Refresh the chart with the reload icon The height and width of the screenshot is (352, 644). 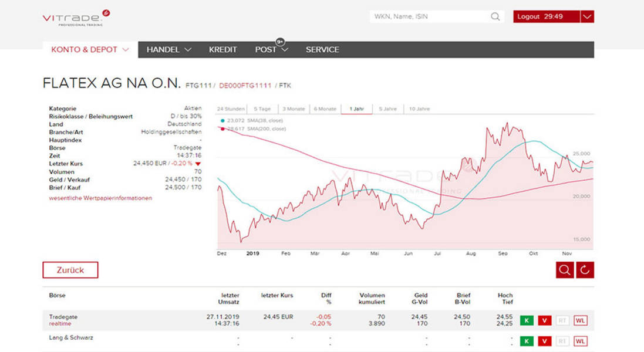585,270
